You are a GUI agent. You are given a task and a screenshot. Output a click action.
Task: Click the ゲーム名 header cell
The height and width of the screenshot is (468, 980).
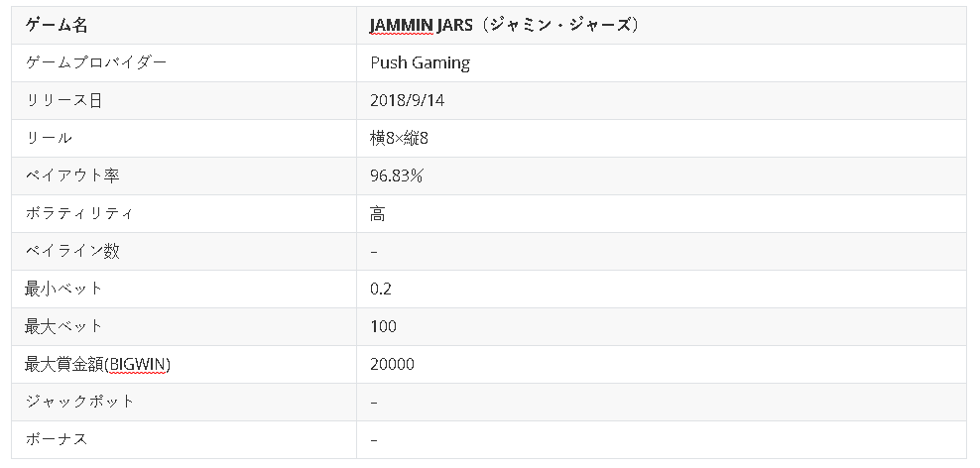pyautogui.click(x=184, y=25)
